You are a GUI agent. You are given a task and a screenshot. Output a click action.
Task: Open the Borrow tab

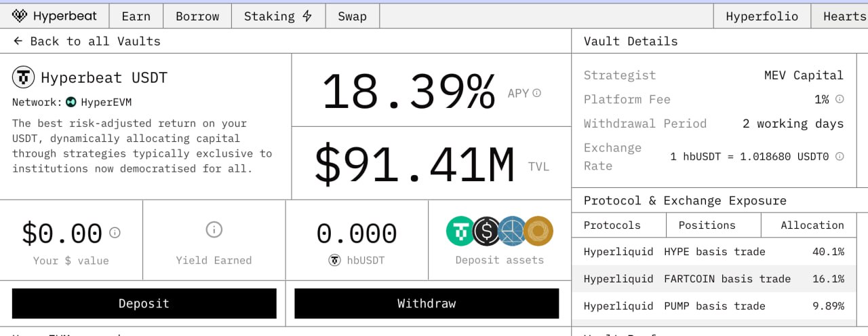pos(197,16)
